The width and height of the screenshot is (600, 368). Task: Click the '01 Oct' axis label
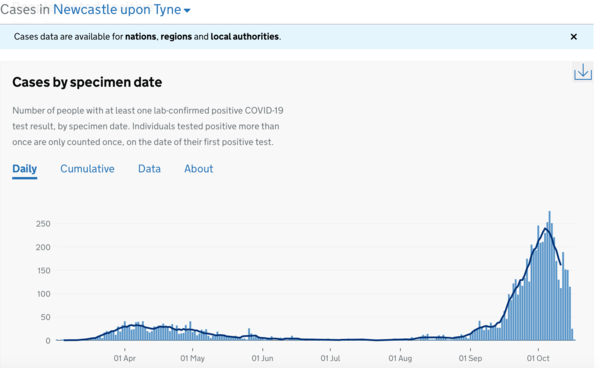[x=538, y=358]
